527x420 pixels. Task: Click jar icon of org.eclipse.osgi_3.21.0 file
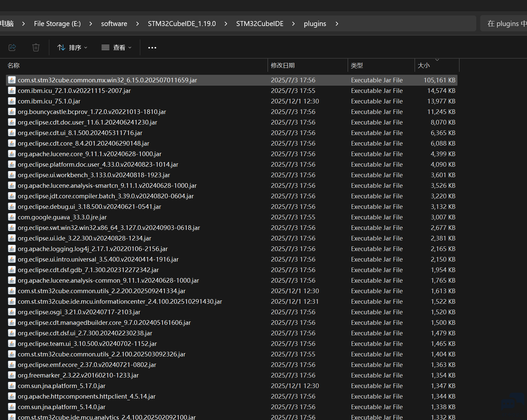click(12, 312)
